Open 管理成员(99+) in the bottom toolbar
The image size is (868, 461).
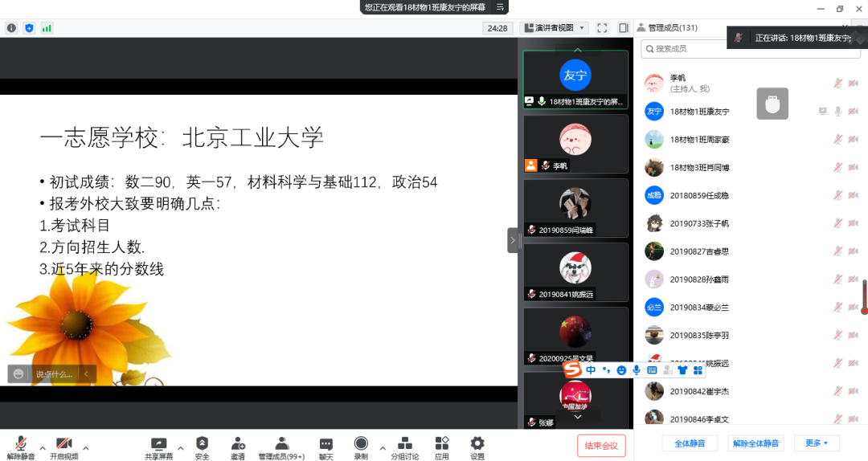click(281, 443)
